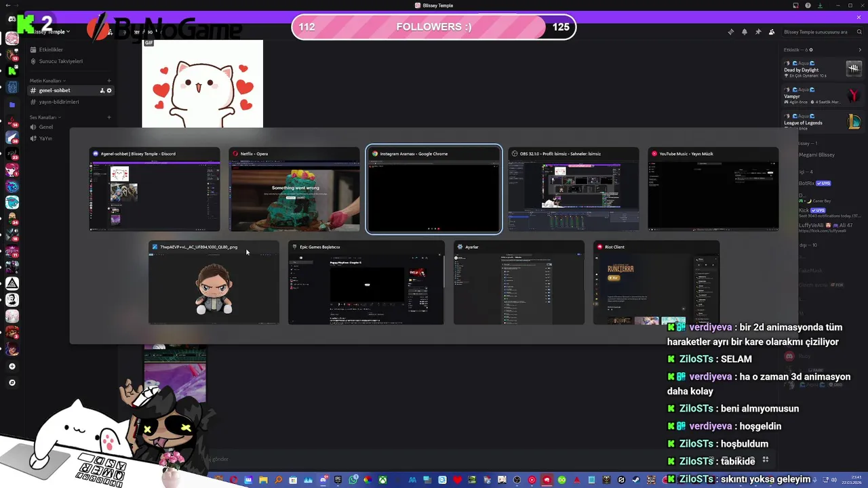
Task: Open genel-sohbet channel settings gear
Action: pos(109,90)
